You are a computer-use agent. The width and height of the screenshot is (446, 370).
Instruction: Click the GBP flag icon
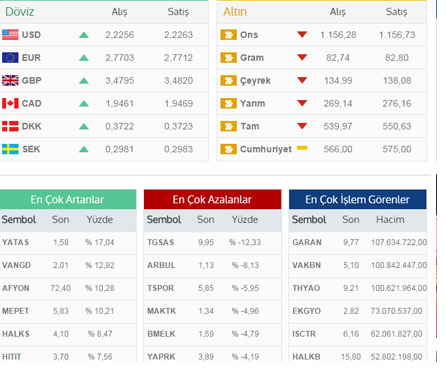(10, 80)
